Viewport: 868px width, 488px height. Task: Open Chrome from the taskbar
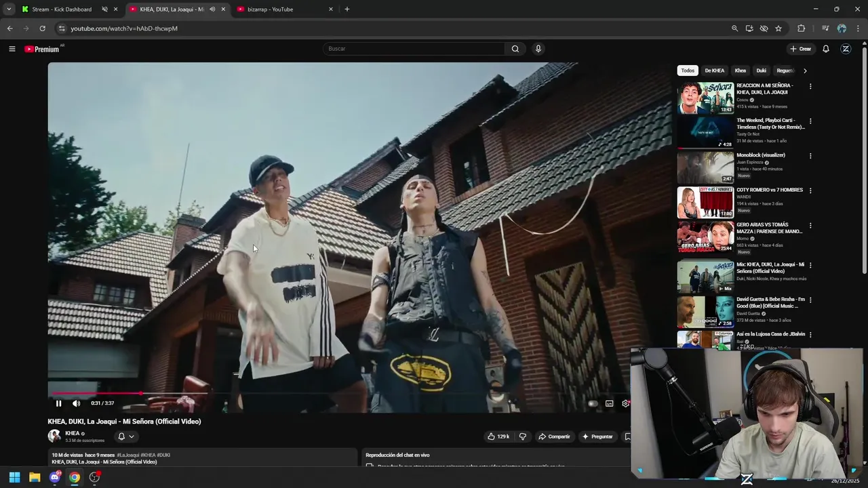coord(75,477)
